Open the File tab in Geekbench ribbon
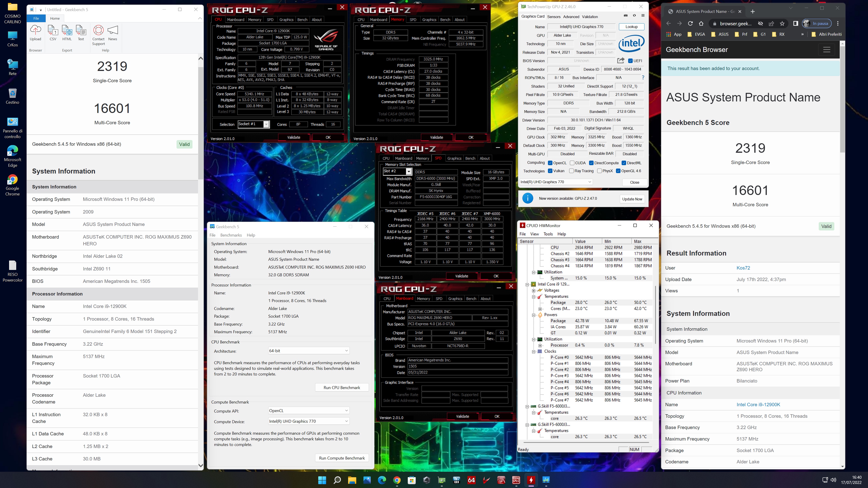 [36, 18]
